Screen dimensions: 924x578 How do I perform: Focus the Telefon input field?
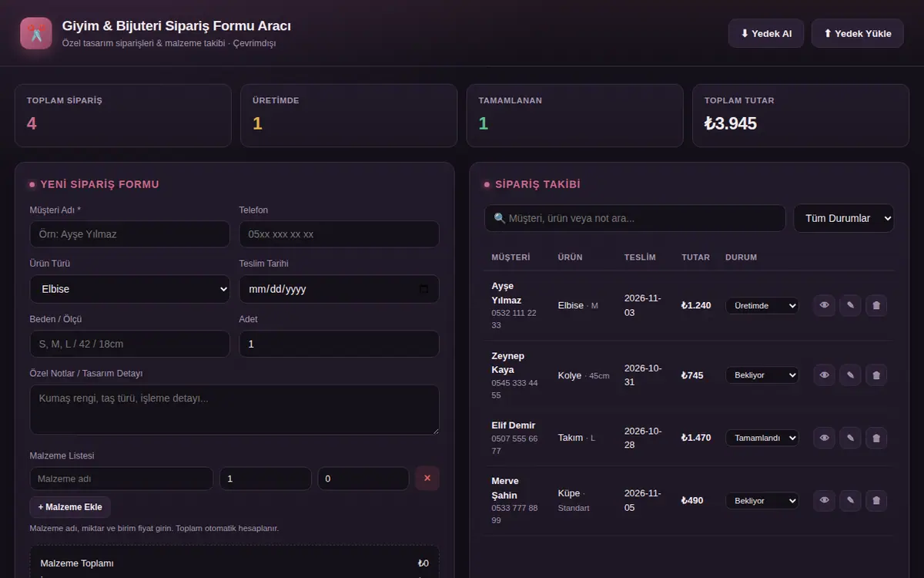[x=340, y=234]
